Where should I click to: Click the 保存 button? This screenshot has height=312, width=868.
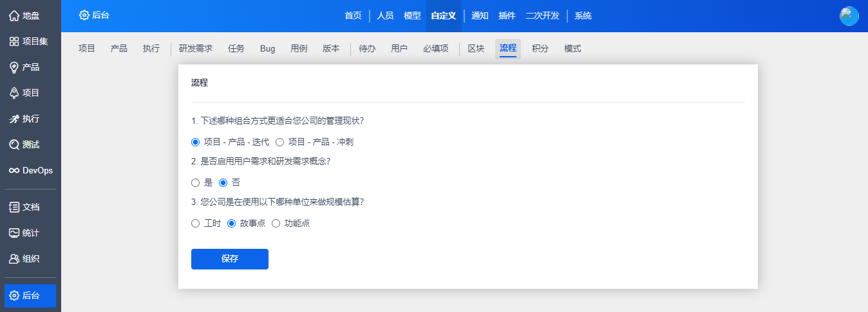coord(230,259)
